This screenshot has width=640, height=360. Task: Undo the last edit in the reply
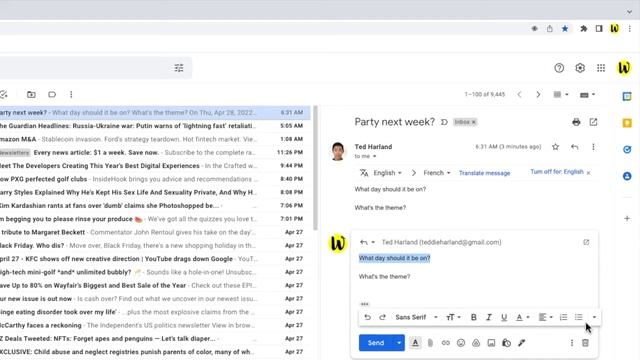pos(367,317)
